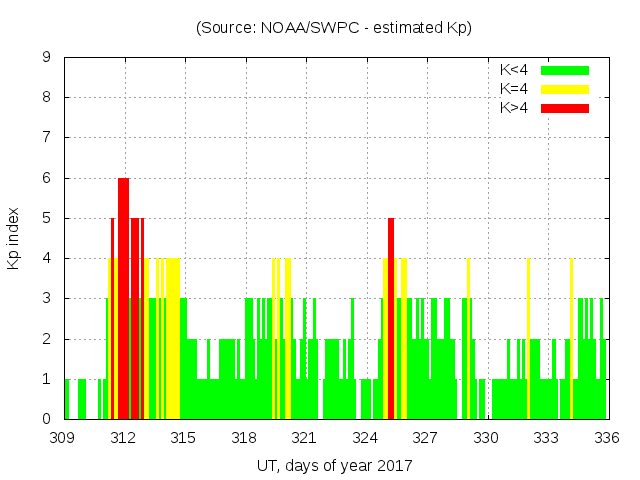Click the 330 x-axis tick label
Screen dimensions: 640x480
[486, 437]
